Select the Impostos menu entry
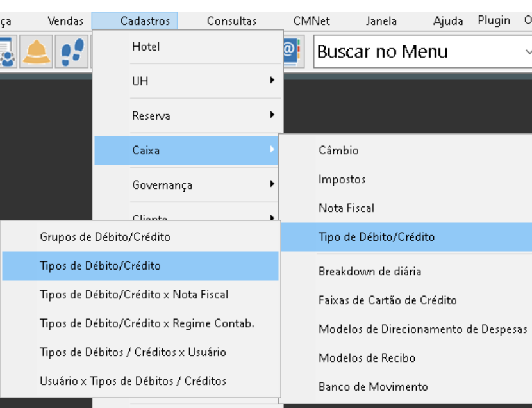 (406, 179)
